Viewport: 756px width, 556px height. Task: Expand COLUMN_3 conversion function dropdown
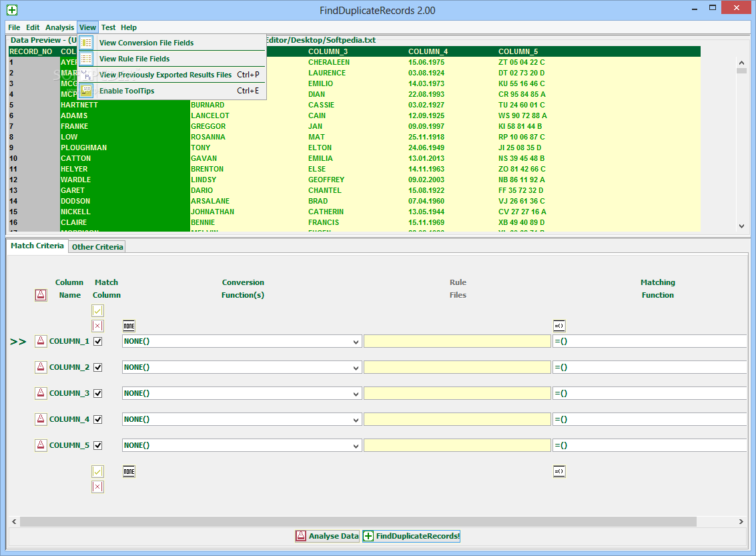(356, 394)
